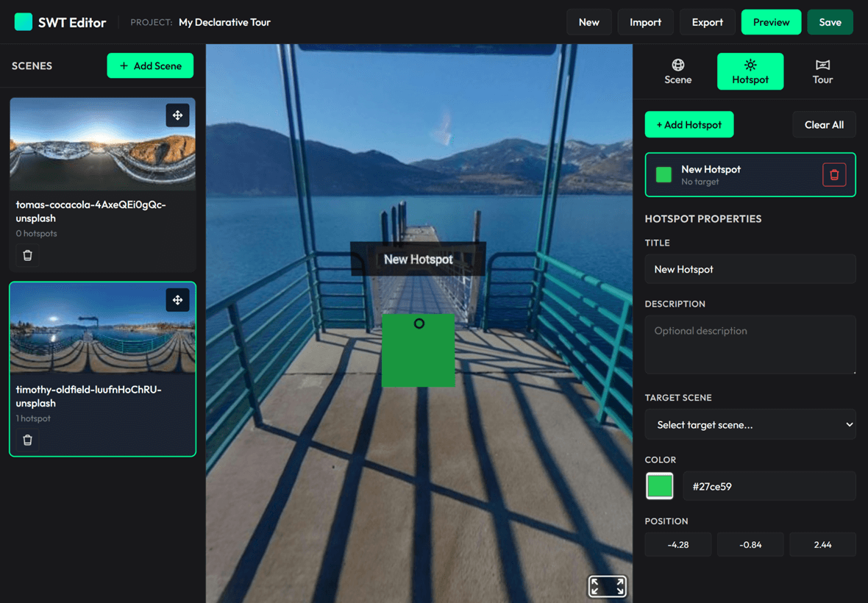Edit the hotspot Title field
The width and height of the screenshot is (868, 603).
tap(750, 269)
